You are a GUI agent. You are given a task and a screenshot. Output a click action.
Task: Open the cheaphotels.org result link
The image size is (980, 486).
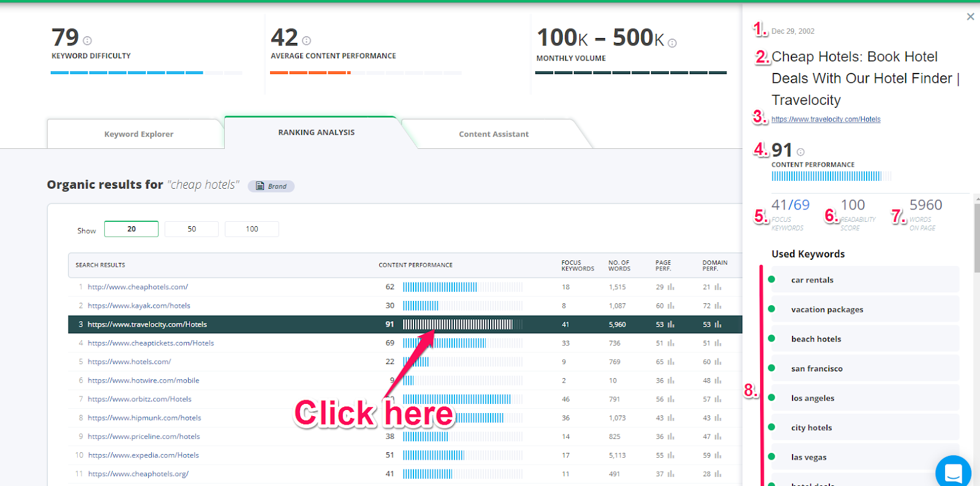(x=138, y=474)
